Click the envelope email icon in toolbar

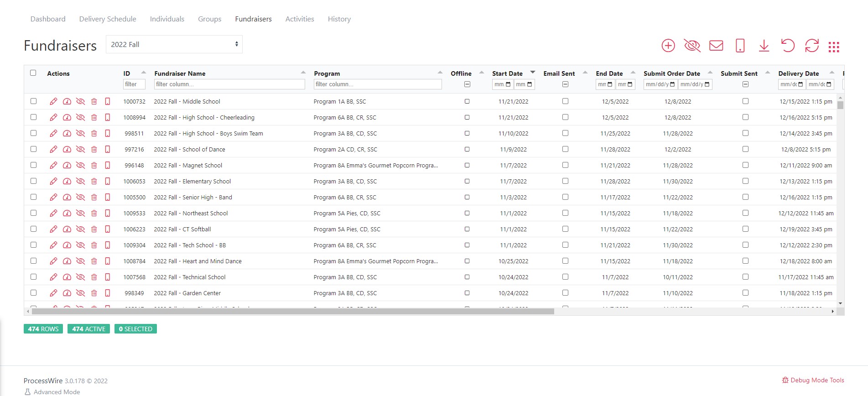pos(716,46)
